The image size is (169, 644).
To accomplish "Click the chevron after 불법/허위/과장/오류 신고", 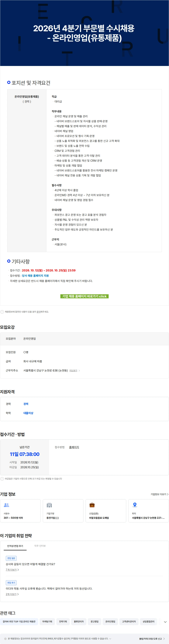I will point(164,639).
